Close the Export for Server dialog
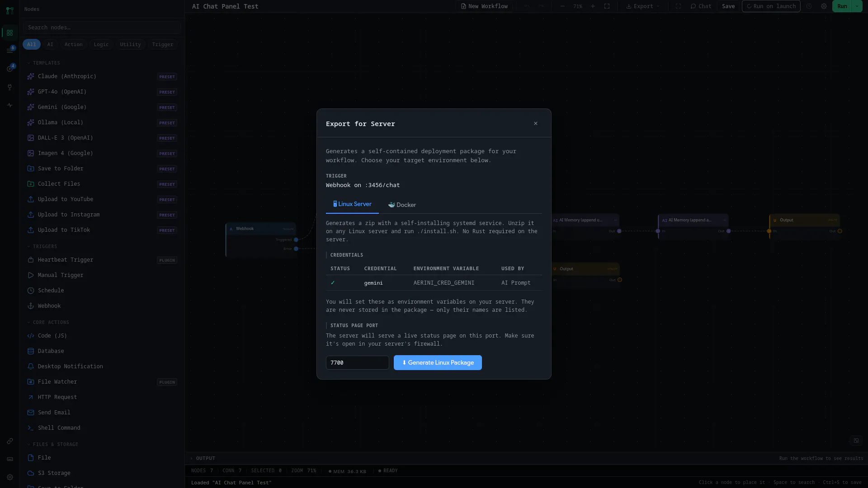 coord(536,123)
